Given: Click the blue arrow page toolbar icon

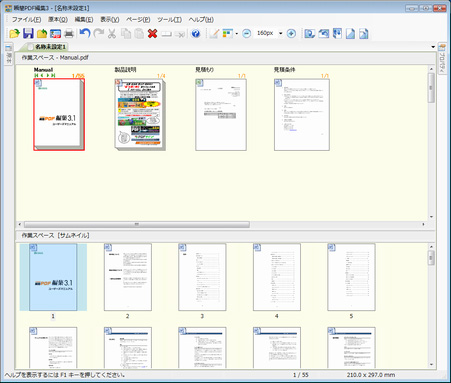Looking at the screenshot, I should point(337,33).
